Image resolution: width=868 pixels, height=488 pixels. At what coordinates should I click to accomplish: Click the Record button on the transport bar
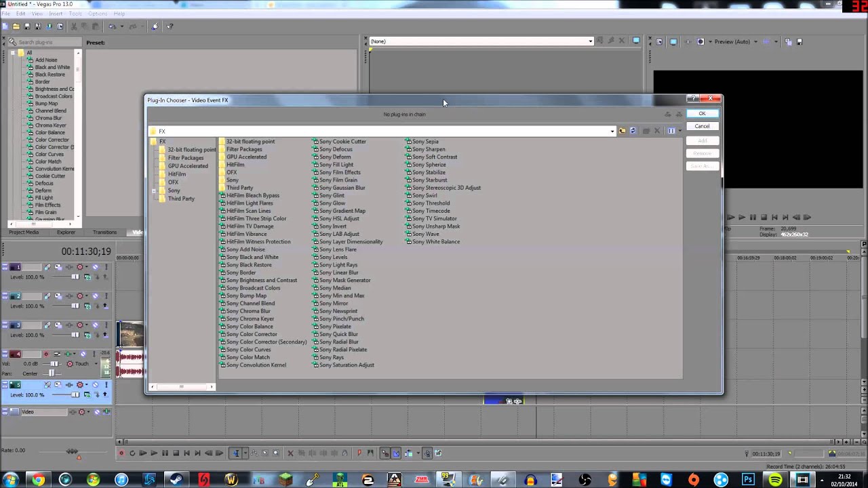click(121, 453)
